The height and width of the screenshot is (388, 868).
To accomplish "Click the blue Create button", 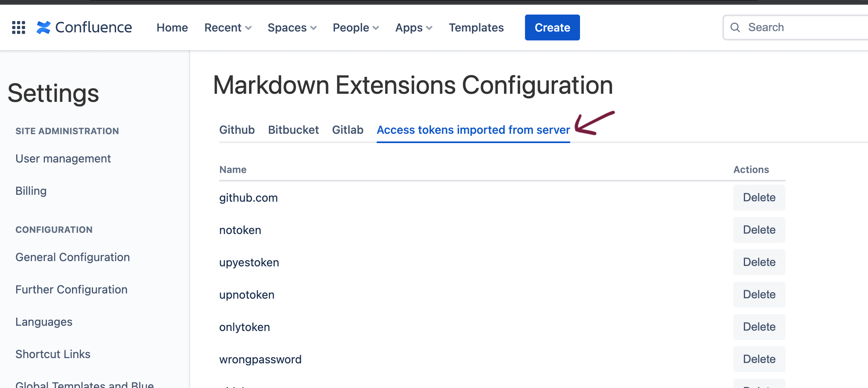I will tap(552, 27).
